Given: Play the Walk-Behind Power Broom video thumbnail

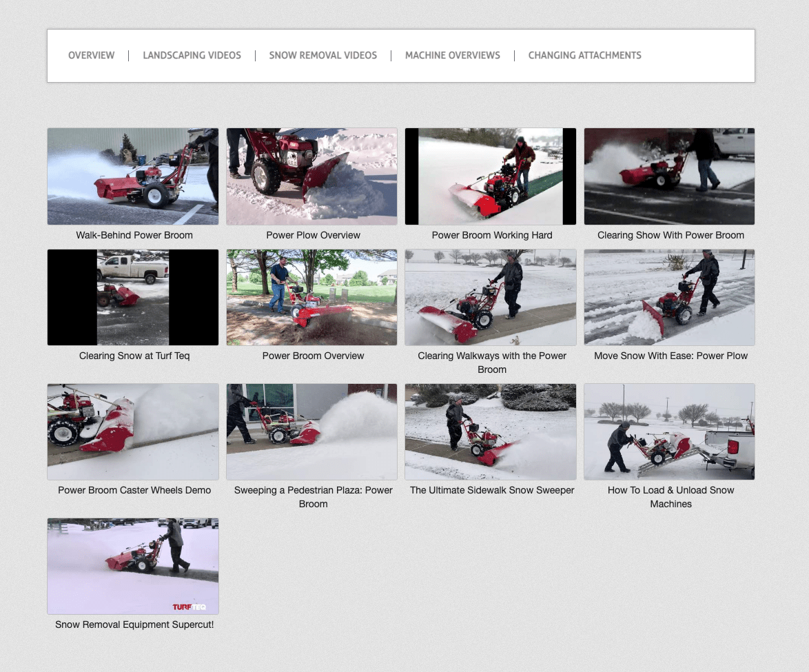Looking at the screenshot, I should coord(133,176).
